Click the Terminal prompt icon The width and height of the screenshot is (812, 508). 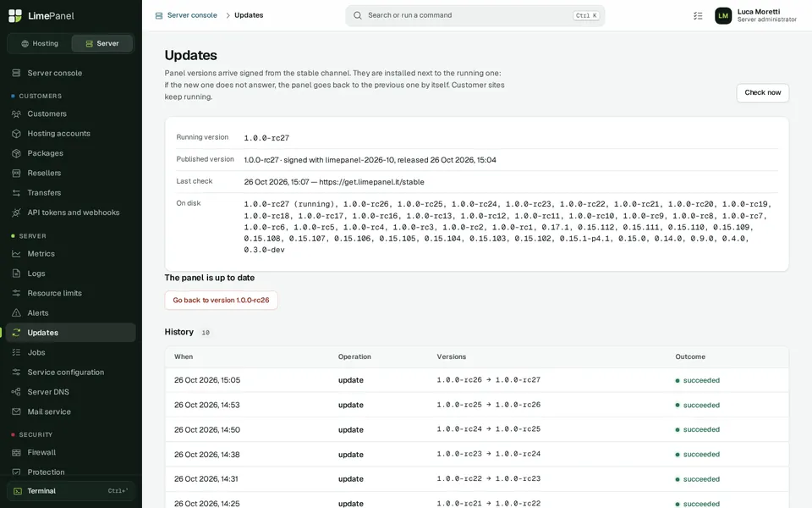click(18, 491)
